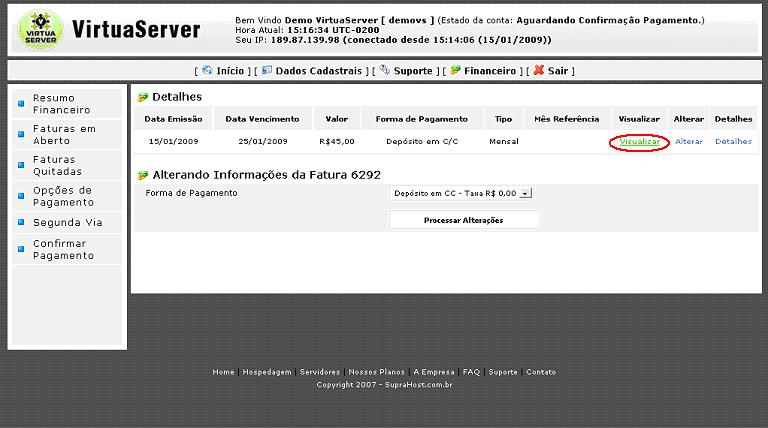Log out with Sair

(x=558, y=71)
